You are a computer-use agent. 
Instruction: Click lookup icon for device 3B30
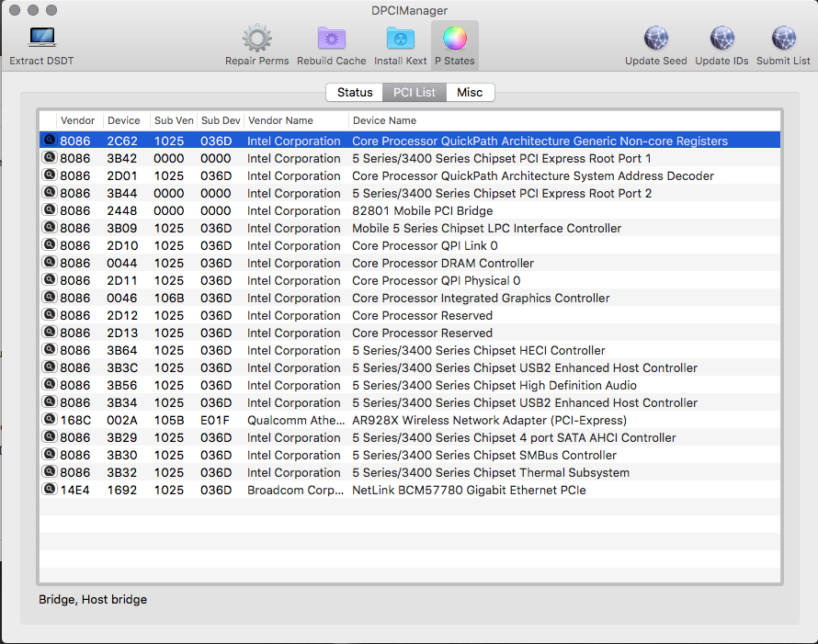(x=49, y=454)
